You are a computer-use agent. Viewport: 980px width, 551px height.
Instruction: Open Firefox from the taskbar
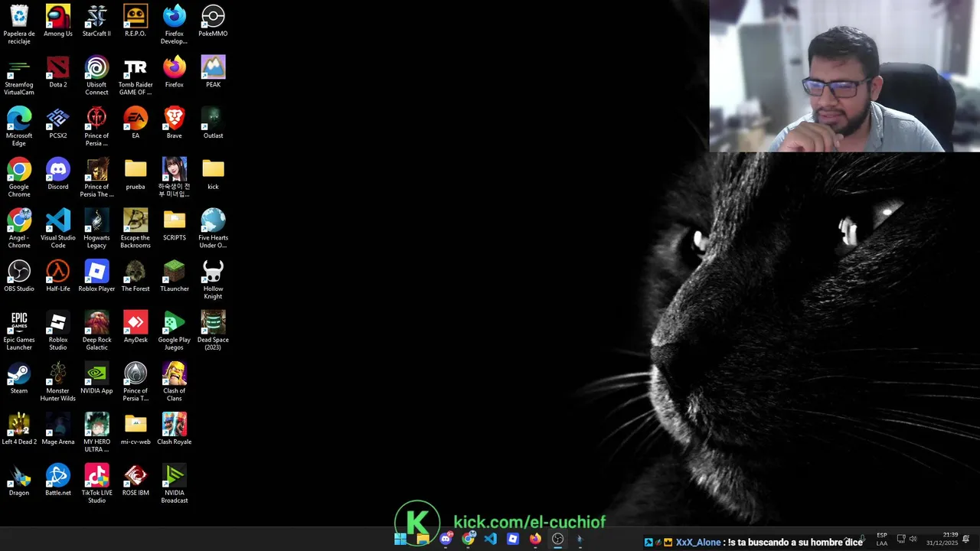(535, 539)
